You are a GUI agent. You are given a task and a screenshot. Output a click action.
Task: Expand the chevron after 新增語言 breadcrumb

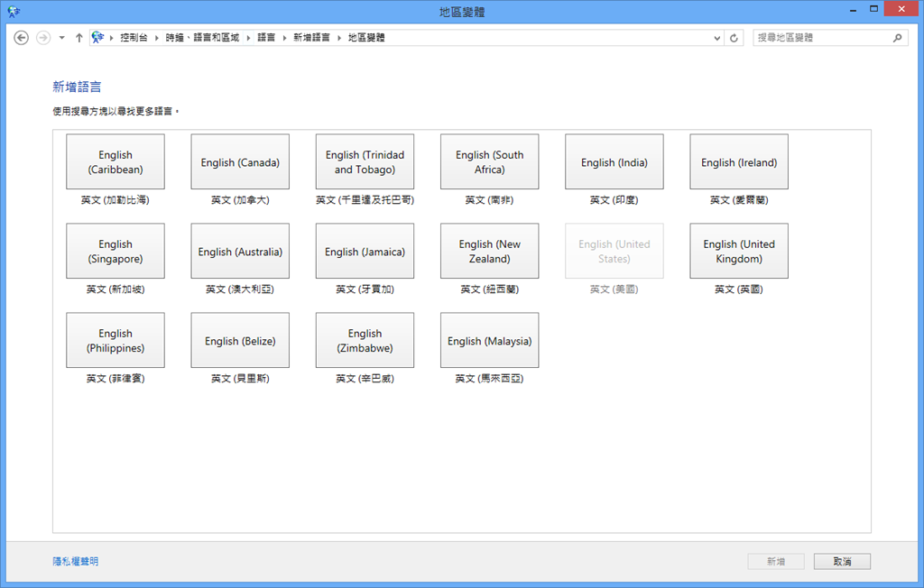(339, 38)
